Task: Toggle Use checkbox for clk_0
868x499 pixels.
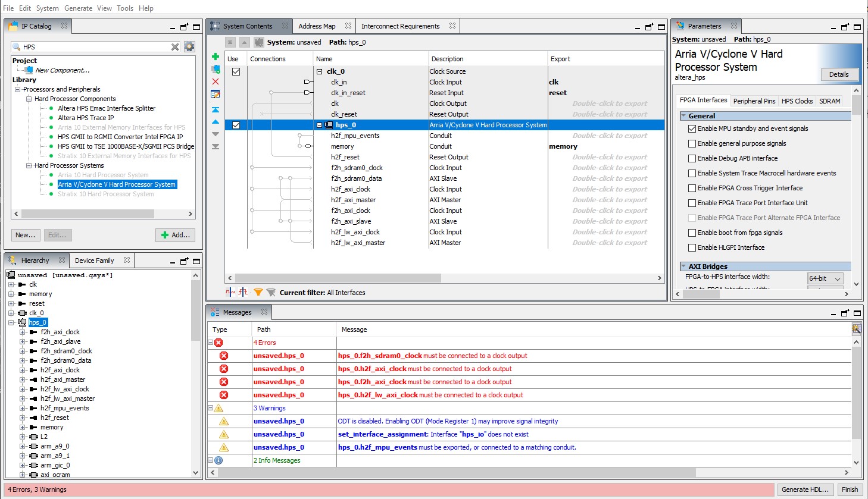Action: (236, 71)
